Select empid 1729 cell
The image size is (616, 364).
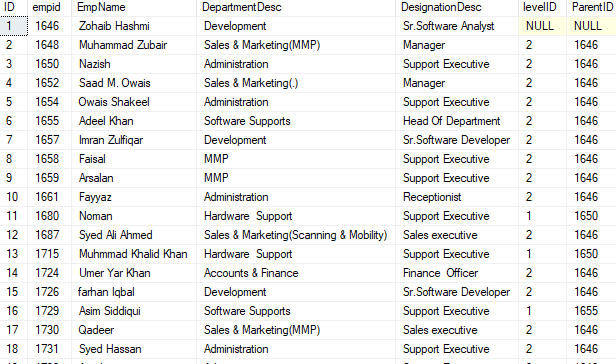coord(50,311)
